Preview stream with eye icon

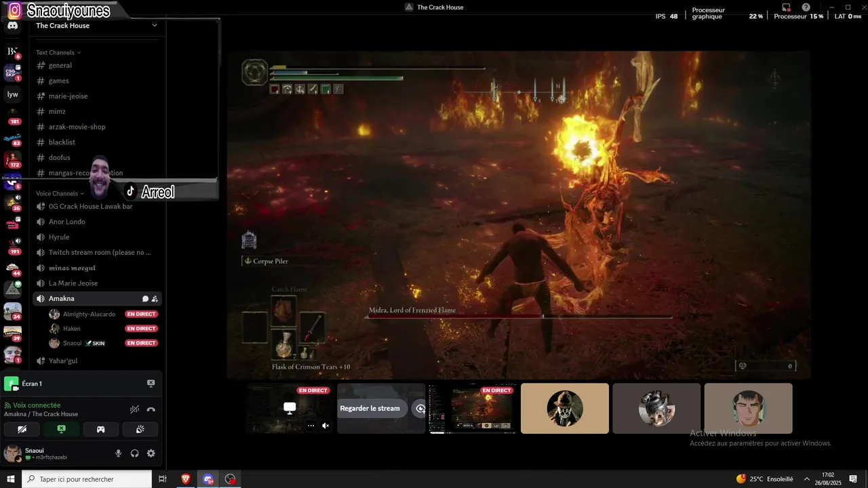pyautogui.click(x=420, y=408)
